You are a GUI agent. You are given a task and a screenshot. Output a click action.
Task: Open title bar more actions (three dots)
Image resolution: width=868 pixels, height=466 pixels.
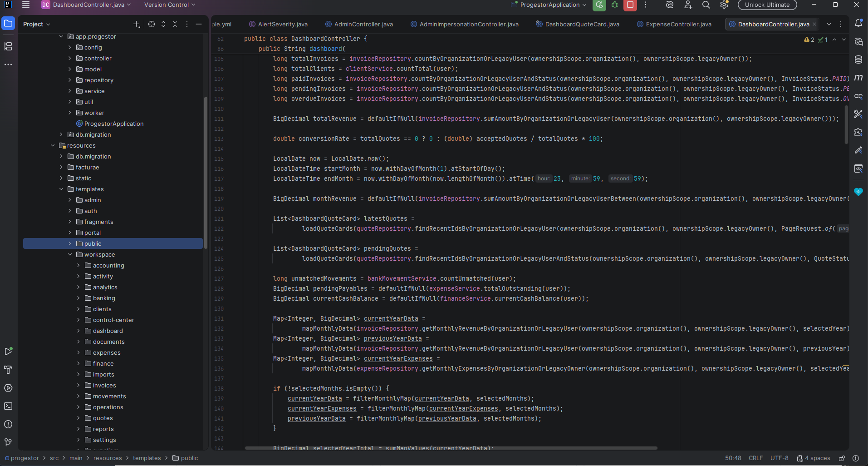click(646, 5)
